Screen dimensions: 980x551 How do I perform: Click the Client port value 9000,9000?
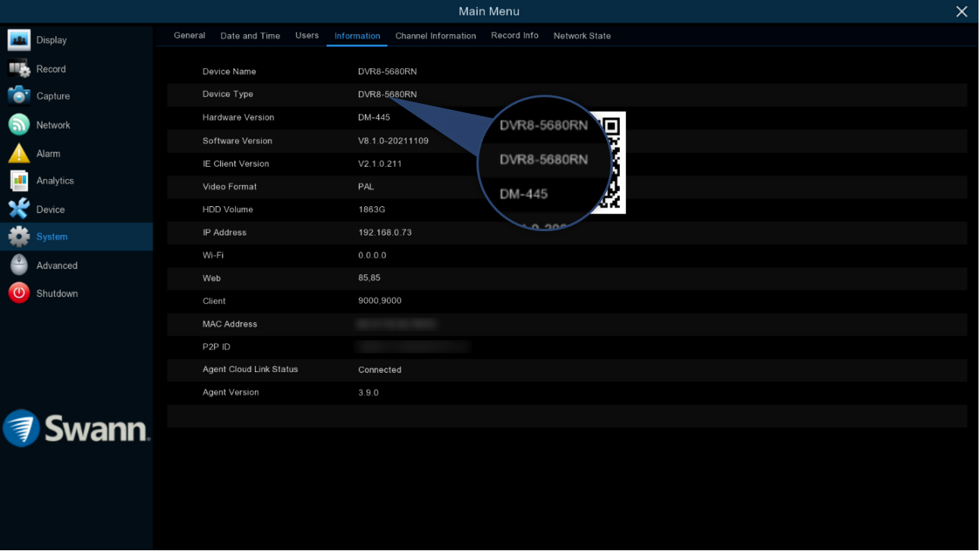point(380,301)
